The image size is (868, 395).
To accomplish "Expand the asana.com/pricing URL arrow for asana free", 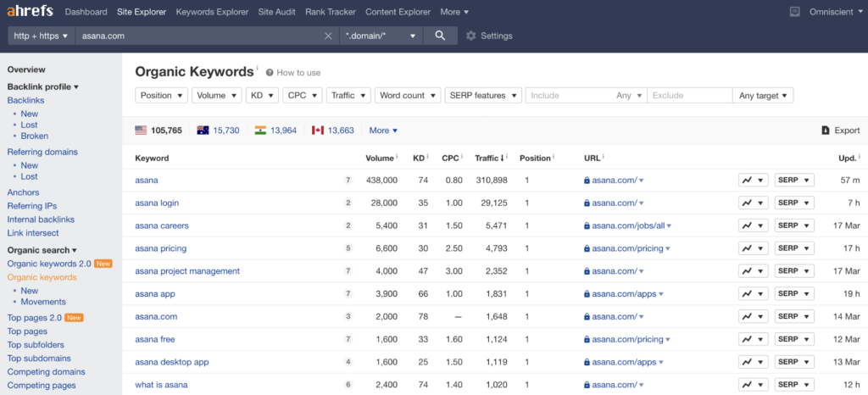I will pos(668,340).
